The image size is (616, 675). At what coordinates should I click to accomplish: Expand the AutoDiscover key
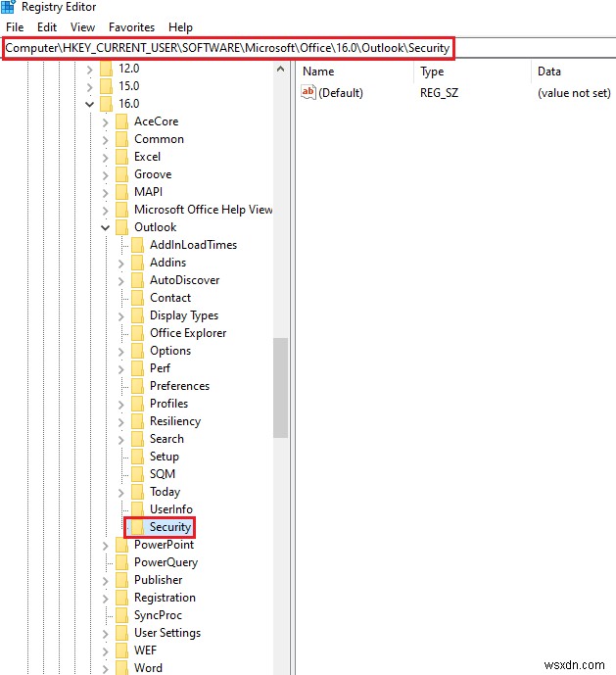point(121,280)
